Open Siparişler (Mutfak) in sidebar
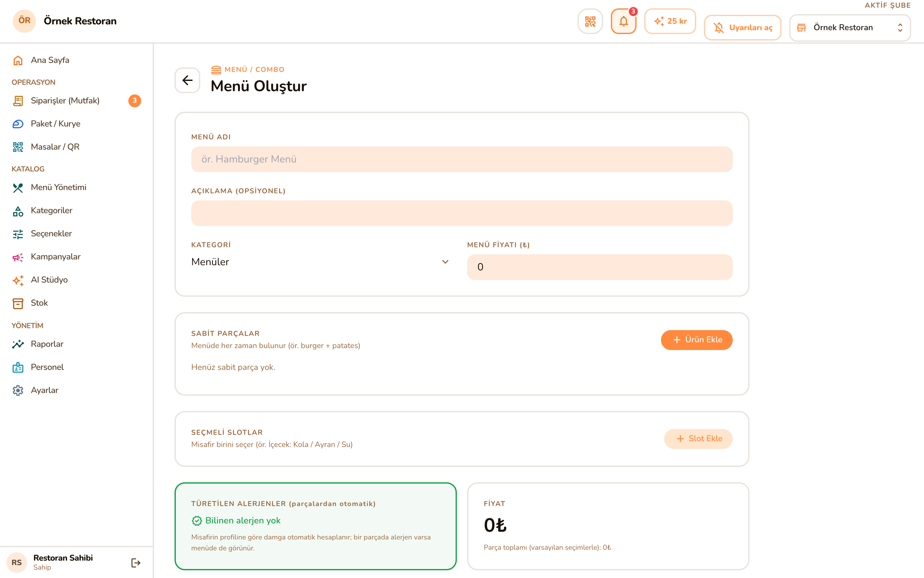This screenshot has height=578, width=924. tap(76, 101)
